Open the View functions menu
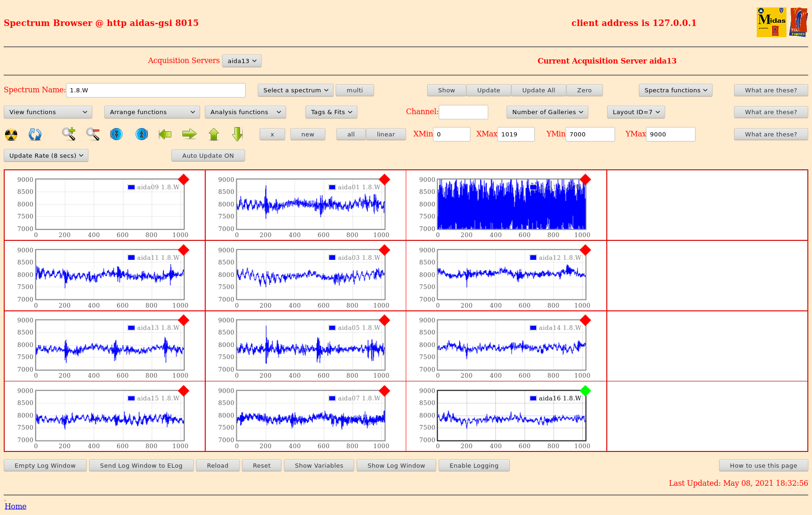The image size is (812, 515). pos(48,112)
